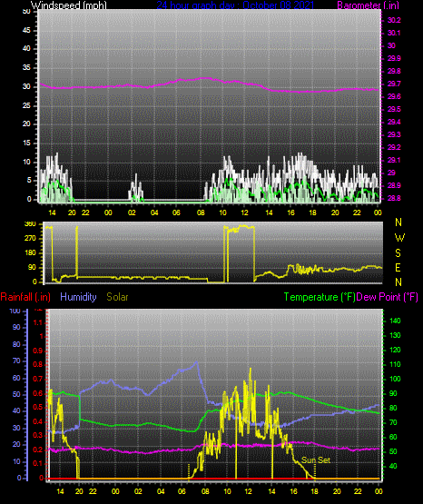Select the Humidity legend label

coord(78,297)
